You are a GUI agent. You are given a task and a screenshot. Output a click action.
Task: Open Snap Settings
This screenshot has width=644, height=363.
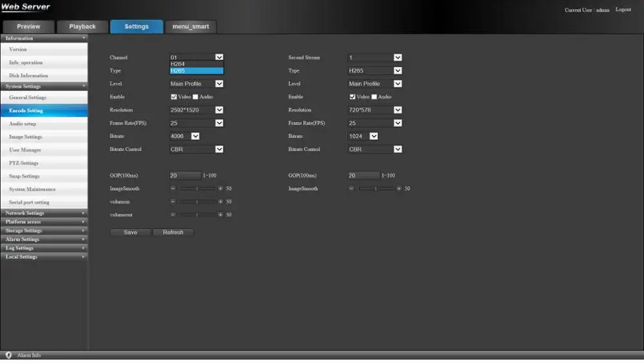pos(44,177)
